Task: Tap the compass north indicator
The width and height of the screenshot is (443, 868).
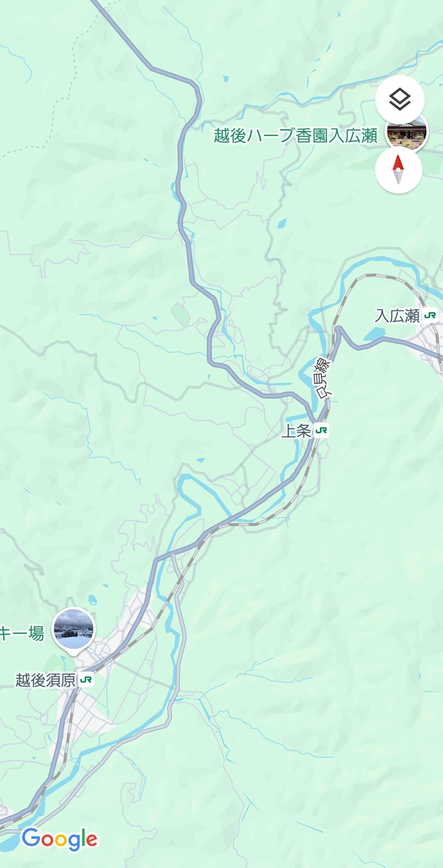Action: click(398, 169)
